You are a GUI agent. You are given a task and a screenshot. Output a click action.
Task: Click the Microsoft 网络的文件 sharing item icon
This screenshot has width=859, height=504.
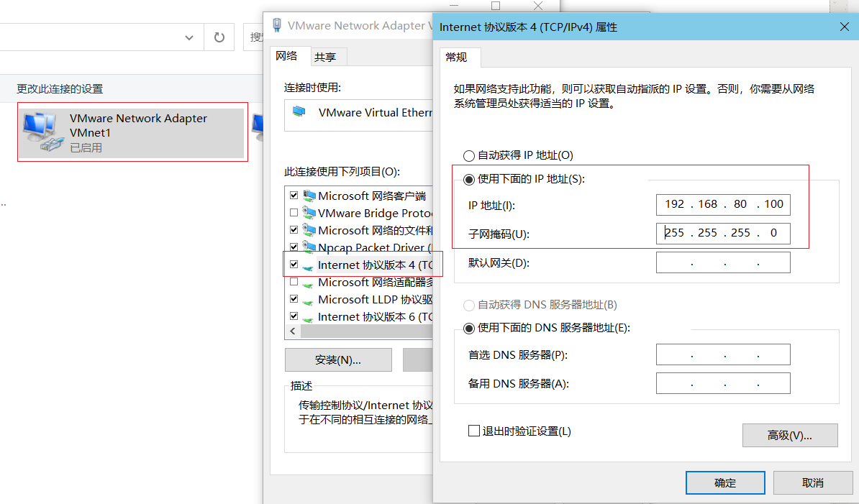tap(309, 230)
